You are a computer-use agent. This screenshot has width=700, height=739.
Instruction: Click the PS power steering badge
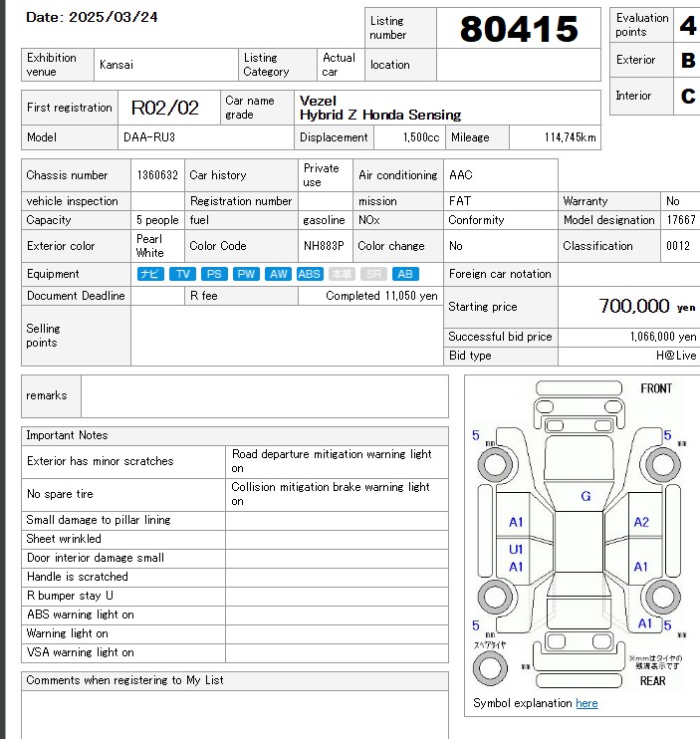click(x=214, y=274)
